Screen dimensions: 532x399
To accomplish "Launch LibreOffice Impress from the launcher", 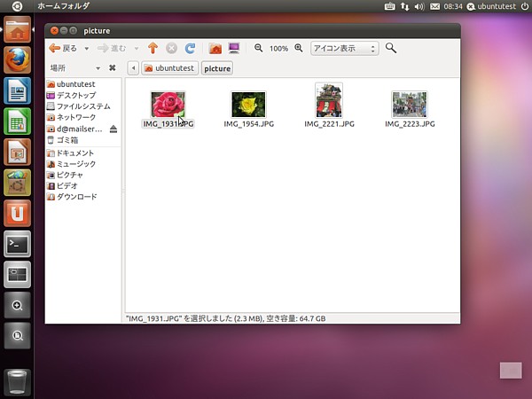I will [18, 152].
